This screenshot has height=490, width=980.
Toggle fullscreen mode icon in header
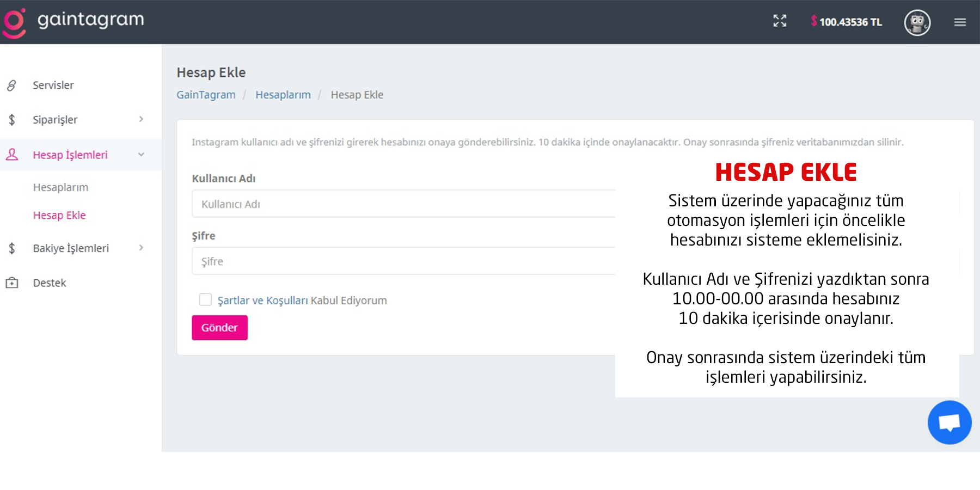pyautogui.click(x=780, y=21)
